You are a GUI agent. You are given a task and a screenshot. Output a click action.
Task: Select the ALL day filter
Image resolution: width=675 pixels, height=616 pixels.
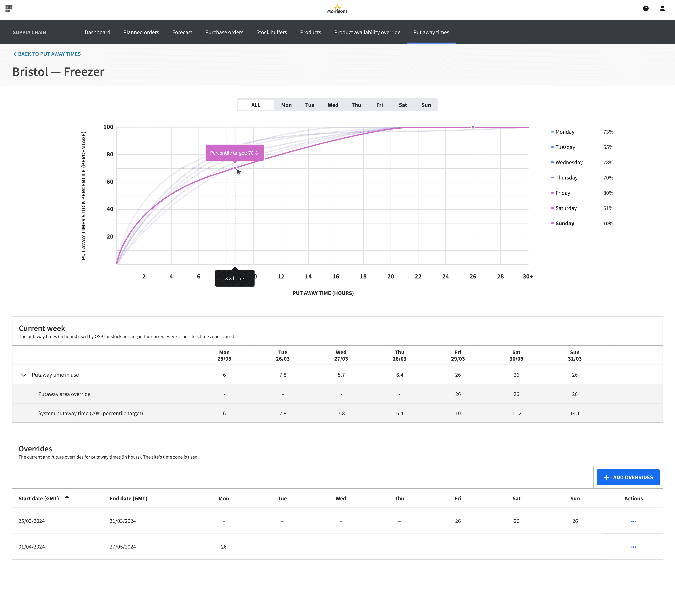tap(256, 105)
